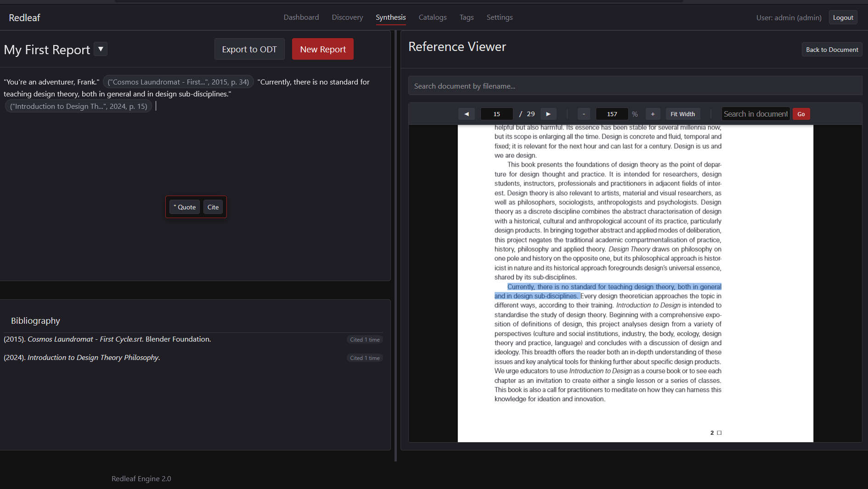Focus the Search document by filename field

[x=635, y=86]
